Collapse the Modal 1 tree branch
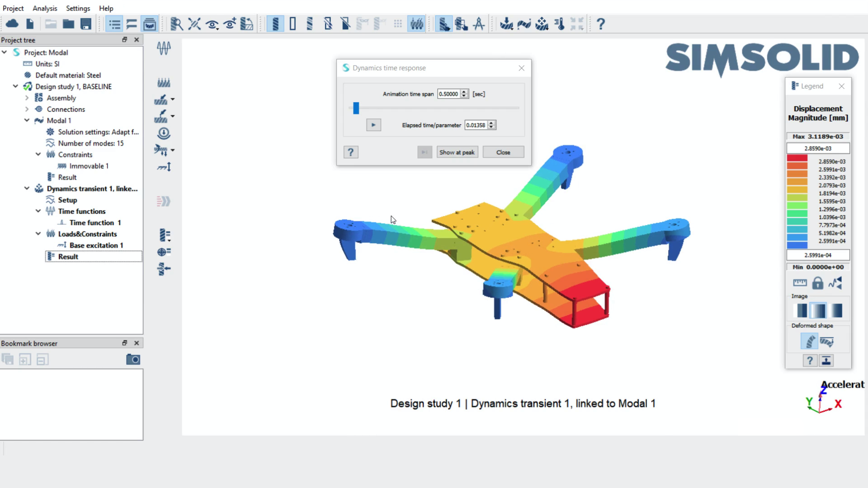868x488 pixels. 27,121
